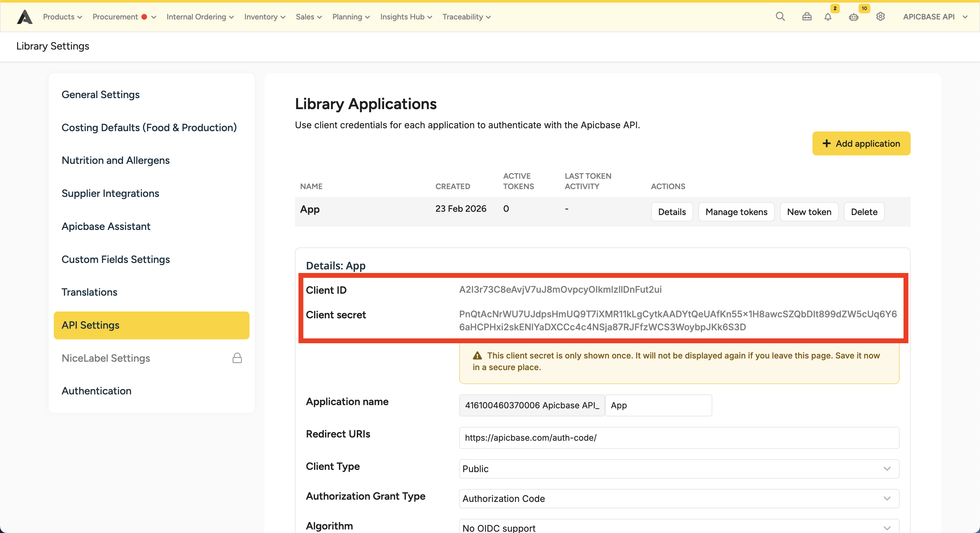This screenshot has height=533, width=980.
Task: Go to Supplier Integrations settings
Action: click(110, 193)
